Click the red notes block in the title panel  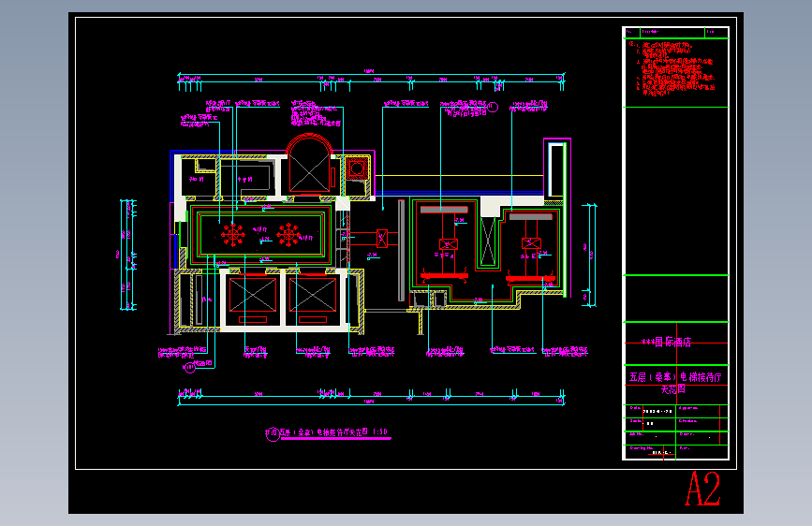672,69
